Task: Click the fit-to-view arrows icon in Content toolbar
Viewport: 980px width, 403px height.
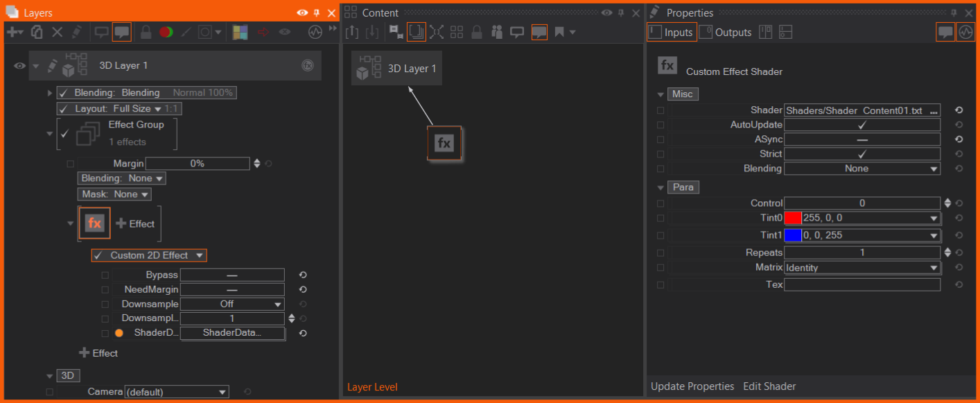Action: tap(437, 32)
